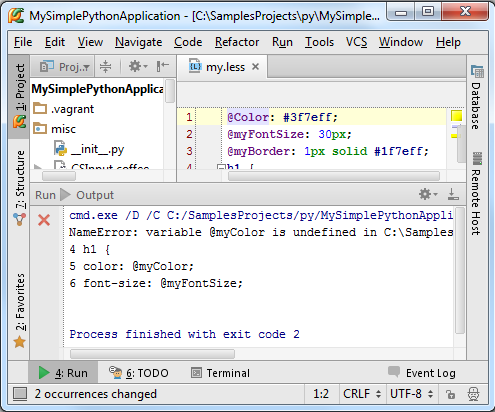
Task: Open the Code menu
Action: [x=188, y=42]
